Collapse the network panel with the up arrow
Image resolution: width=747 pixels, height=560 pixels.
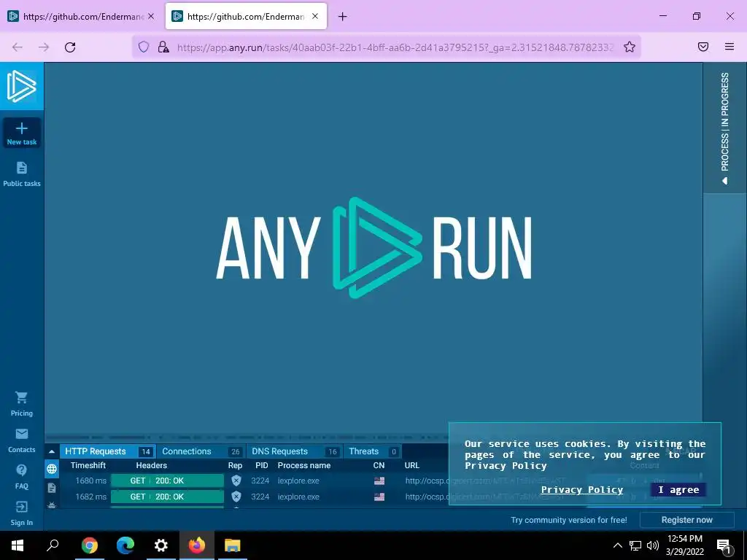pyautogui.click(x=52, y=451)
